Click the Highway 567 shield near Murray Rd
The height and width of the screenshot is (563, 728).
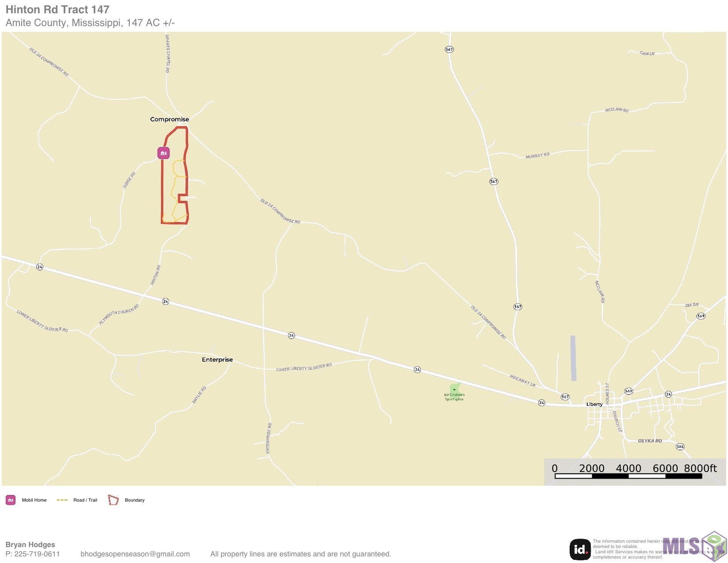point(494,181)
